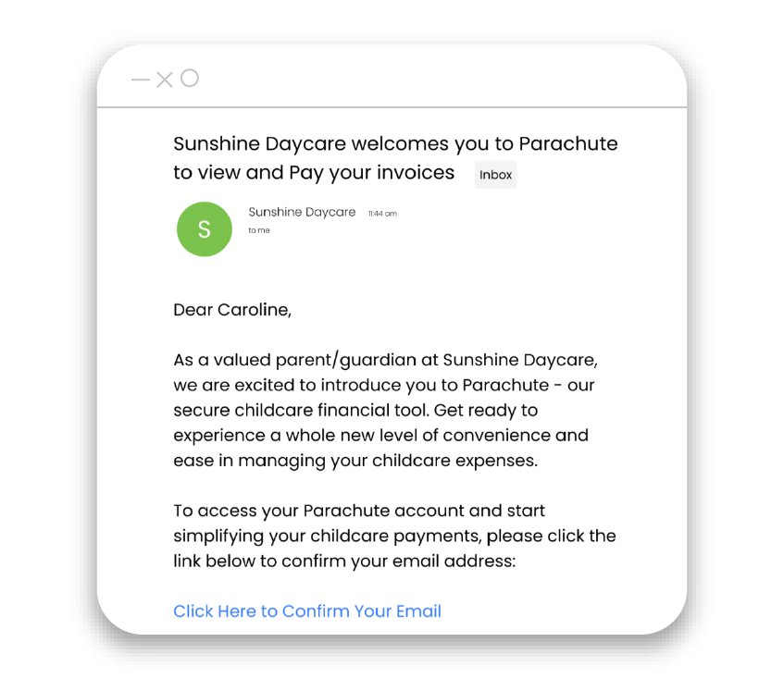Open the Sunshine Daycare sender name

coord(302,212)
